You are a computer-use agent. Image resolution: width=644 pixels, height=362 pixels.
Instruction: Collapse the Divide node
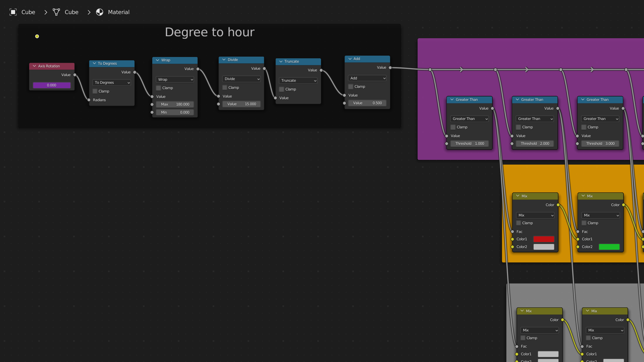tap(224, 59)
